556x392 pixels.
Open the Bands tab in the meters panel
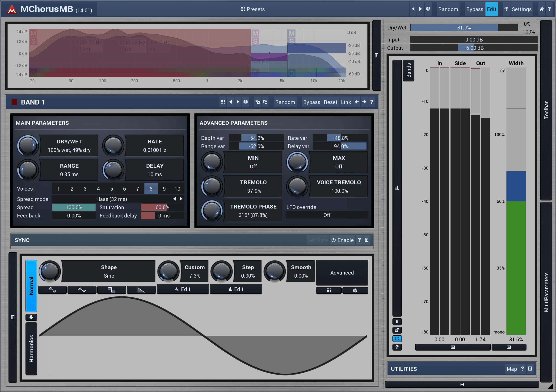point(409,71)
